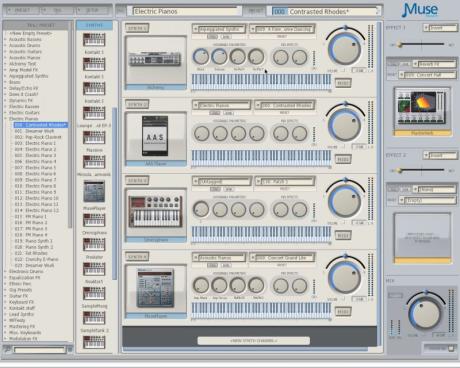
Task: Collapse the Electric Pianos preset folder
Action: pos(5,119)
